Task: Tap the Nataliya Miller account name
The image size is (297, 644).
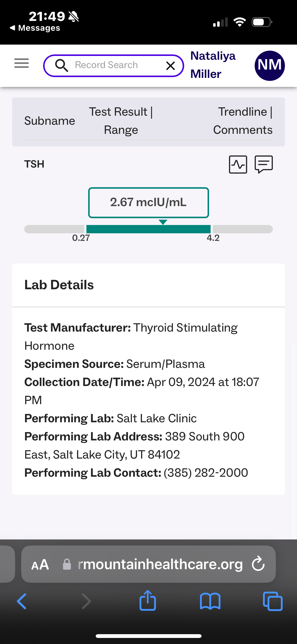Action: click(x=213, y=65)
